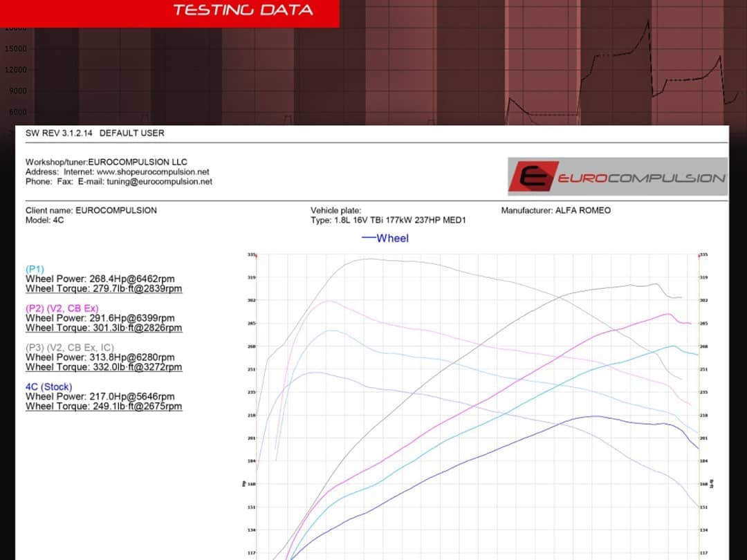
Task: Click the 'TESTING DATA' red header
Action: coord(243,10)
